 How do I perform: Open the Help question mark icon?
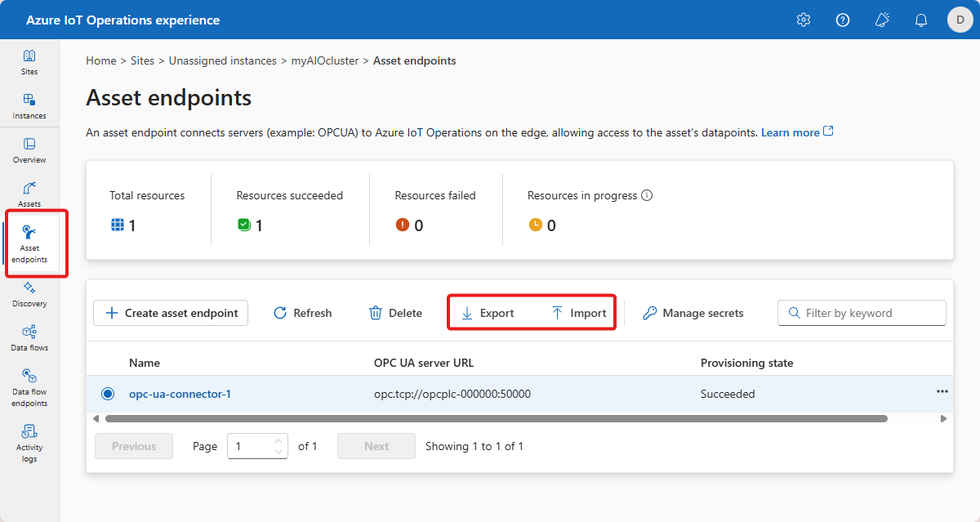pos(843,20)
